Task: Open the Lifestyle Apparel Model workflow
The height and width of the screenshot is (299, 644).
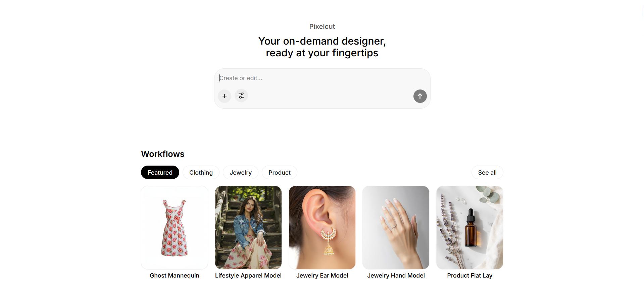Action: (248, 227)
